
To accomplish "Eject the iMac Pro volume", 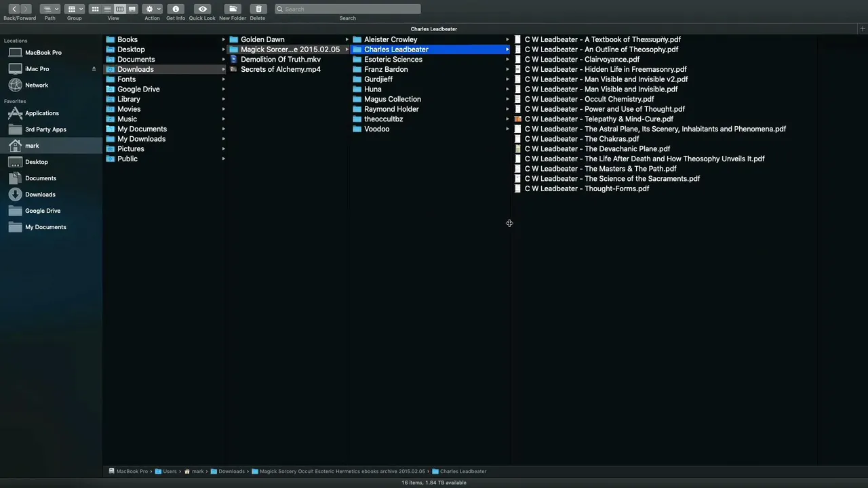I will 94,68.
